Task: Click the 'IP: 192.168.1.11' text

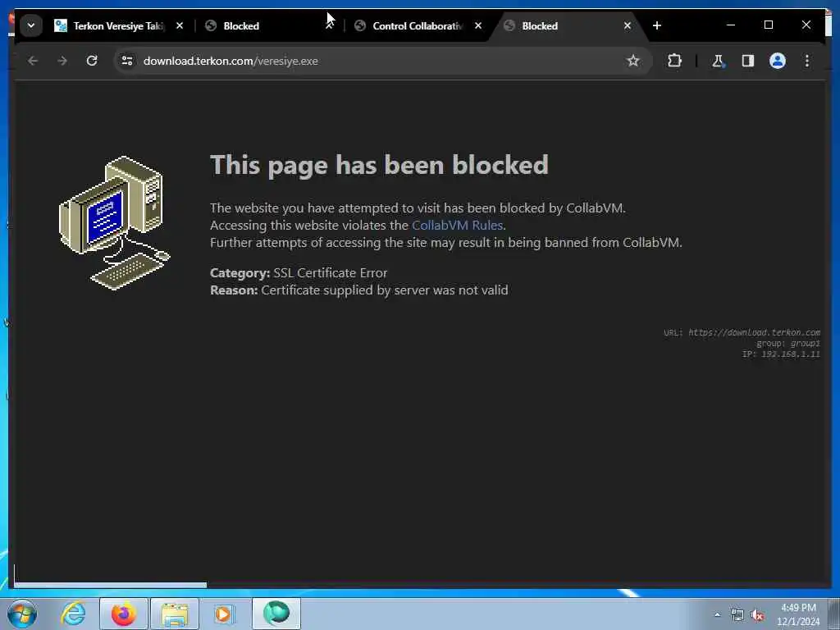Action: pos(781,354)
